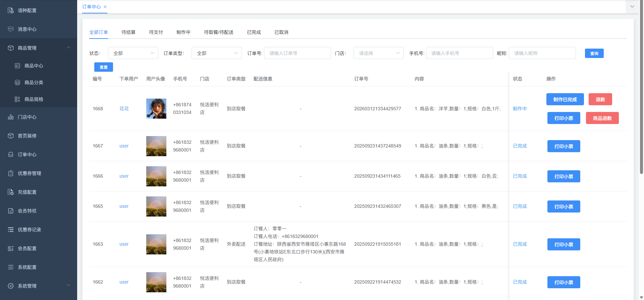Close the 订单中心 tab
Image resolution: width=644 pixels, height=300 pixels.
pyautogui.click(x=105, y=7)
